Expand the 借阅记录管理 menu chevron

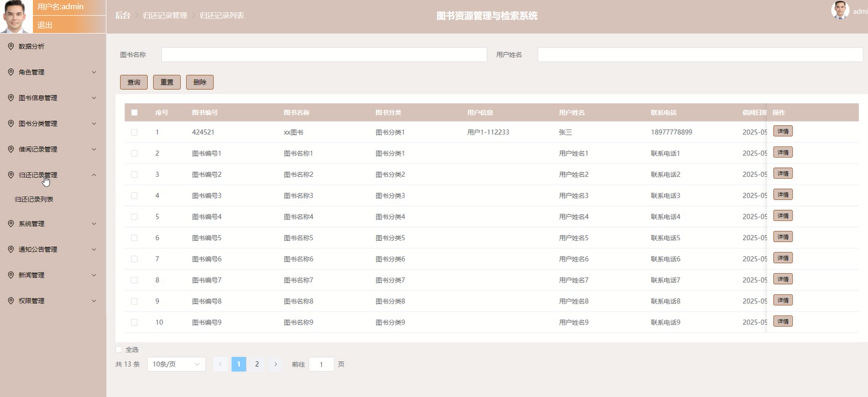94,149
